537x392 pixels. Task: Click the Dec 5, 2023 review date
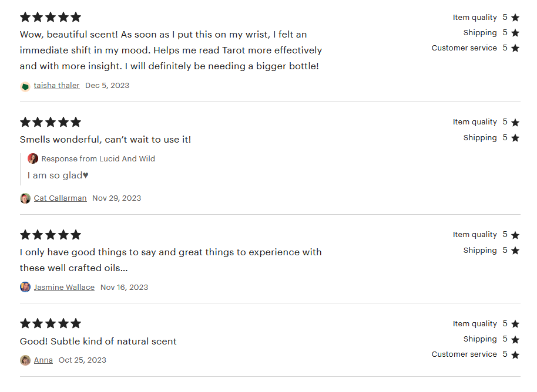pyautogui.click(x=107, y=86)
